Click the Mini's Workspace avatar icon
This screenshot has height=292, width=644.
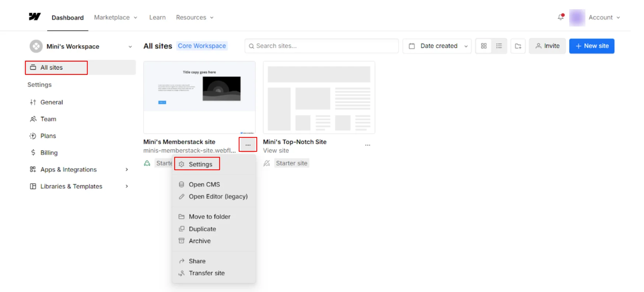(x=36, y=46)
